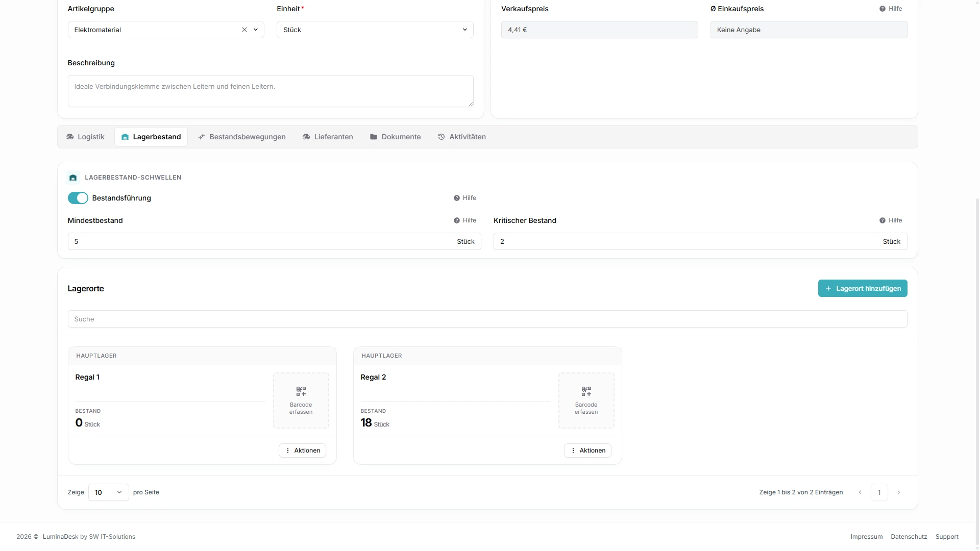Open the Dokumente tab
Screen dimensions: 980x551
pos(396,137)
